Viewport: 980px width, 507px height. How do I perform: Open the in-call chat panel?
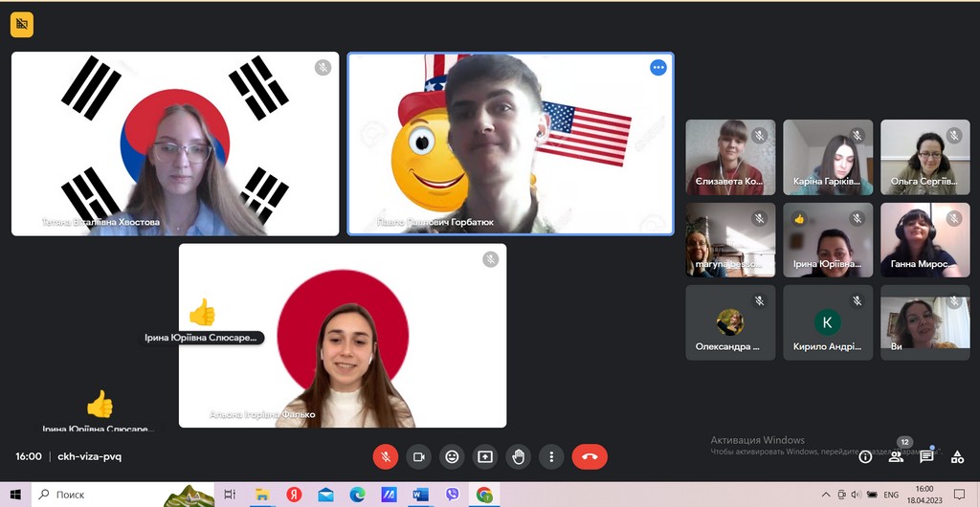(x=926, y=457)
